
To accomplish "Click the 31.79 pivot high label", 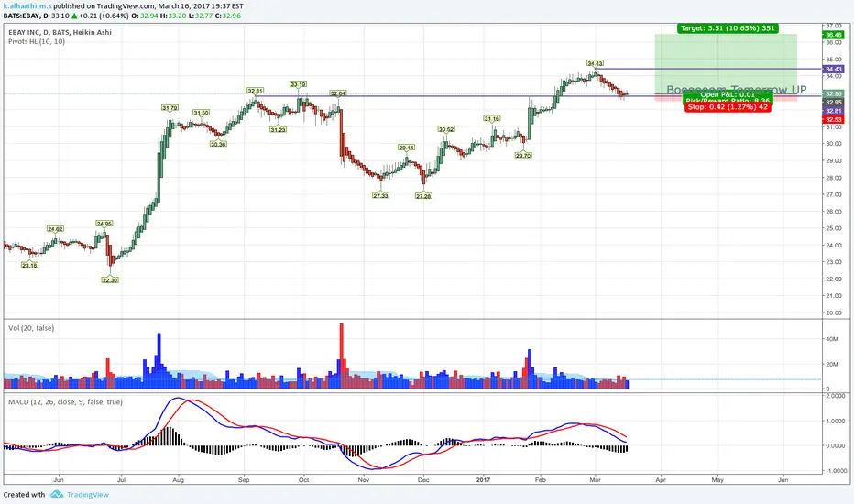I will 170,108.
